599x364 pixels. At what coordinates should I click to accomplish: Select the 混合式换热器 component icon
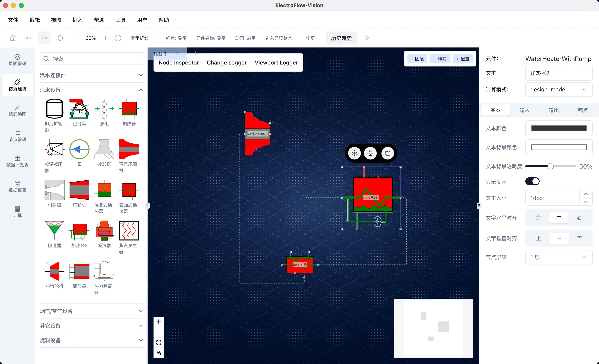coord(104,190)
